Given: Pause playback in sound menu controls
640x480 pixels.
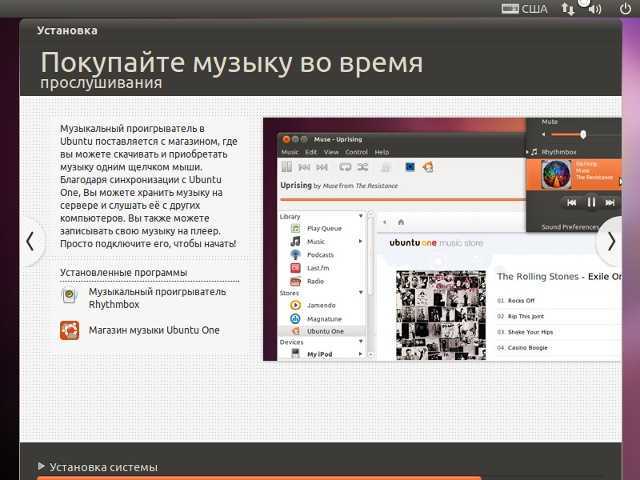Looking at the screenshot, I should pyautogui.click(x=591, y=202).
